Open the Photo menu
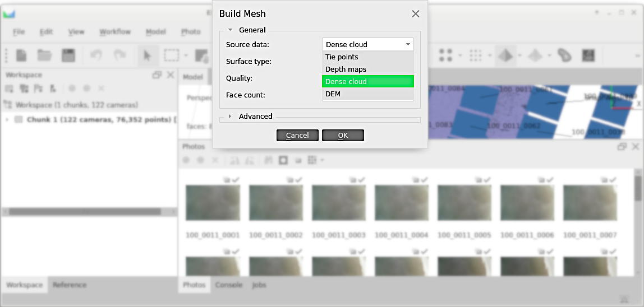The width and height of the screenshot is (644, 307). 191,31
